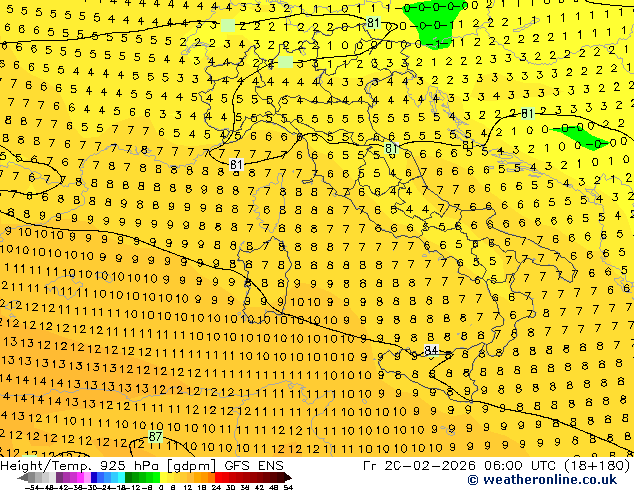Pick the purple segment of the temperature scale
The width and height of the screenshot is (634, 490).
[59, 477]
